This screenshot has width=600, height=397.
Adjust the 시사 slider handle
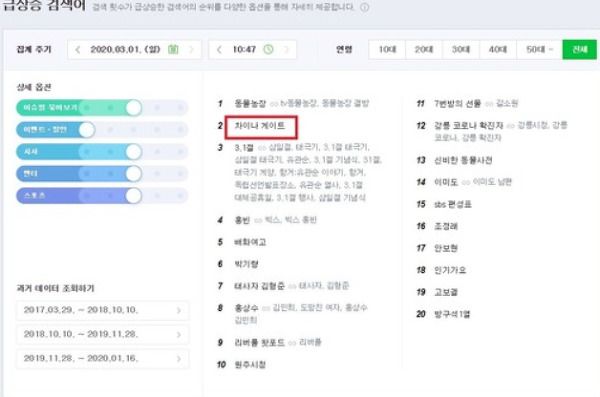(134, 152)
